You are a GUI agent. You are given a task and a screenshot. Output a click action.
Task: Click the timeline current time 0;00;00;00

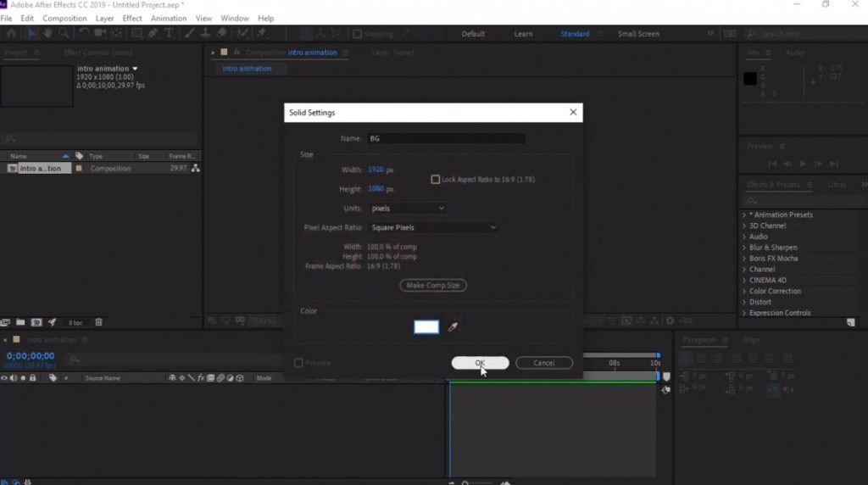[x=31, y=356]
